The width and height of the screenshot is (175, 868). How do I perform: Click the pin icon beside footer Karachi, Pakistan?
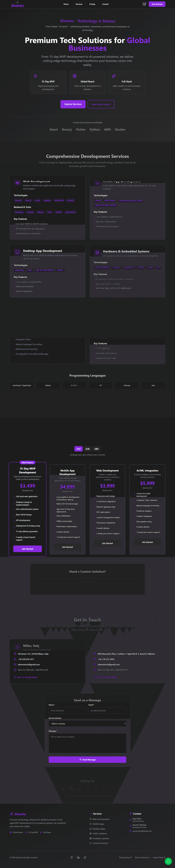click(131, 826)
